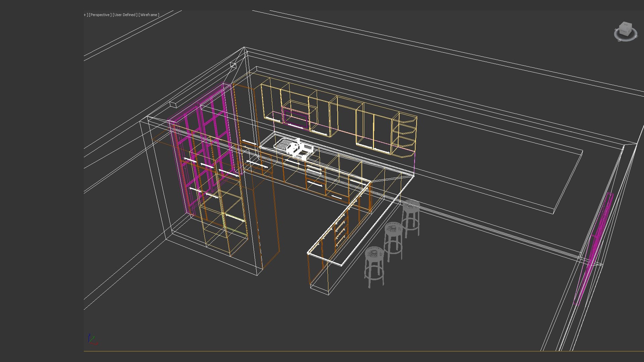Click the W marker on the ViewCube compass

(x=616, y=29)
